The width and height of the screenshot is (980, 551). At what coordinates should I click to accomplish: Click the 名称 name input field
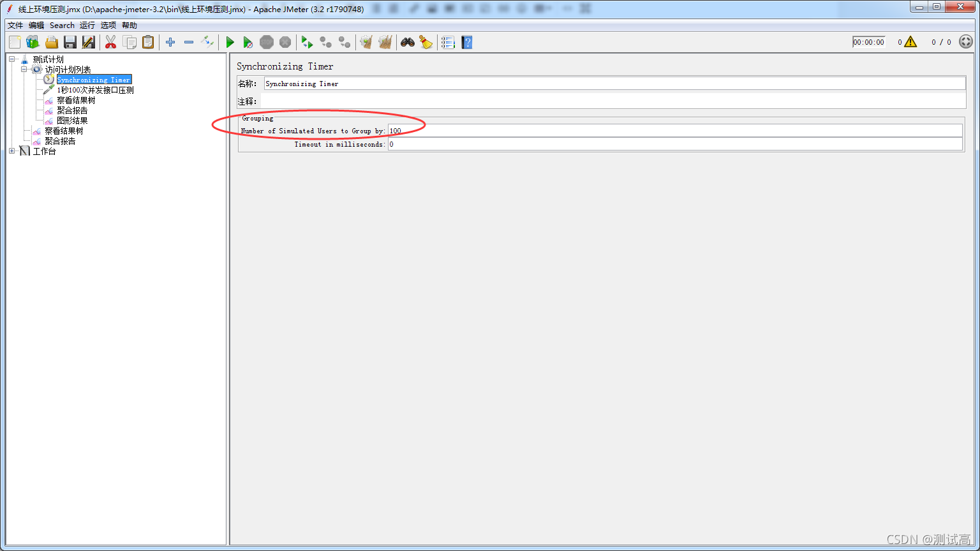pyautogui.click(x=614, y=84)
